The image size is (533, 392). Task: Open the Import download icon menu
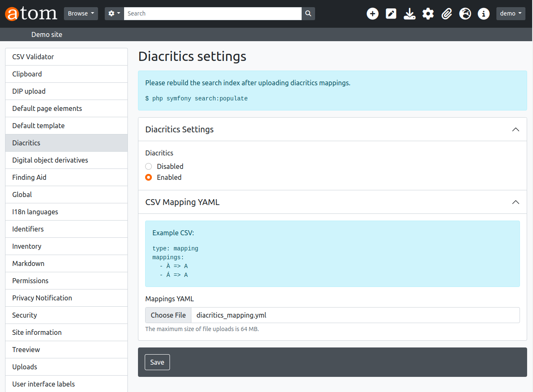tap(409, 13)
